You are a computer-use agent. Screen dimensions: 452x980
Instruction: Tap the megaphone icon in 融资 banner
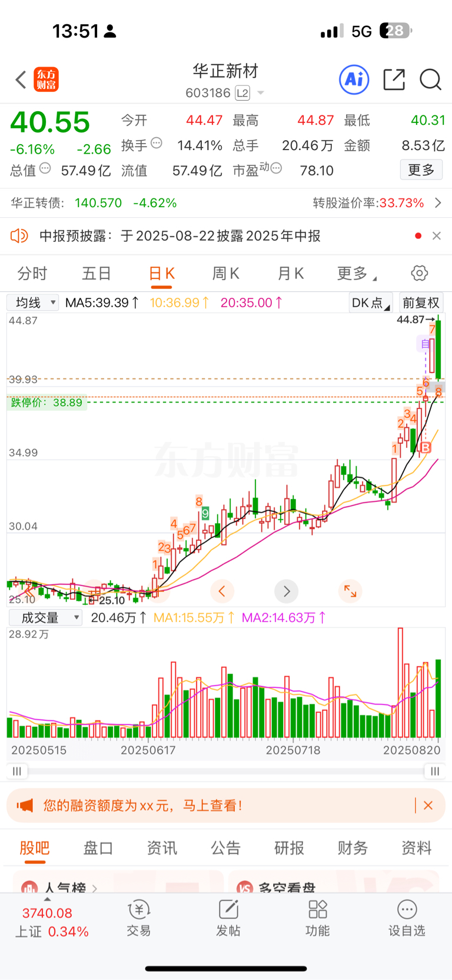click(25, 805)
